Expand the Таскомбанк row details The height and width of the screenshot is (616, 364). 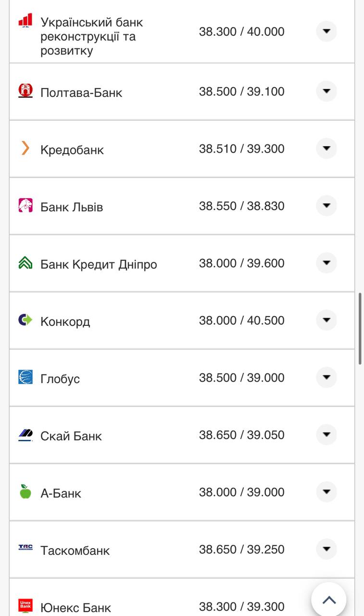326,549
